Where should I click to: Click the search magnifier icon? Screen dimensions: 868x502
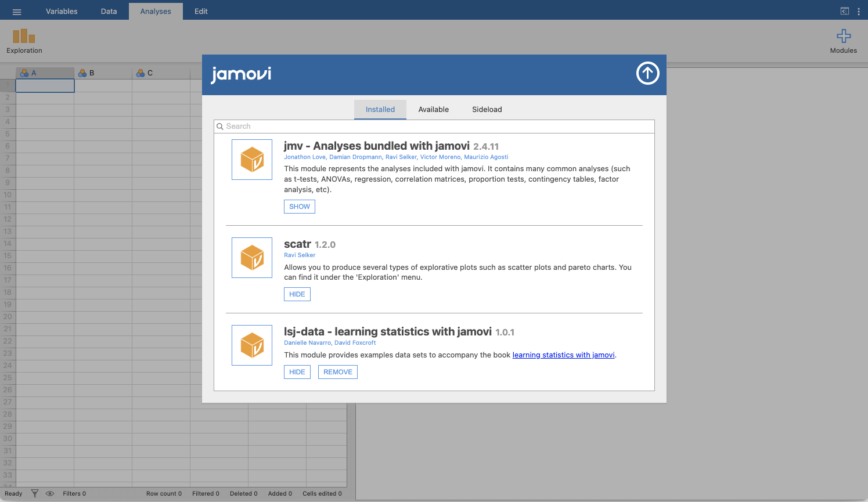(x=220, y=127)
